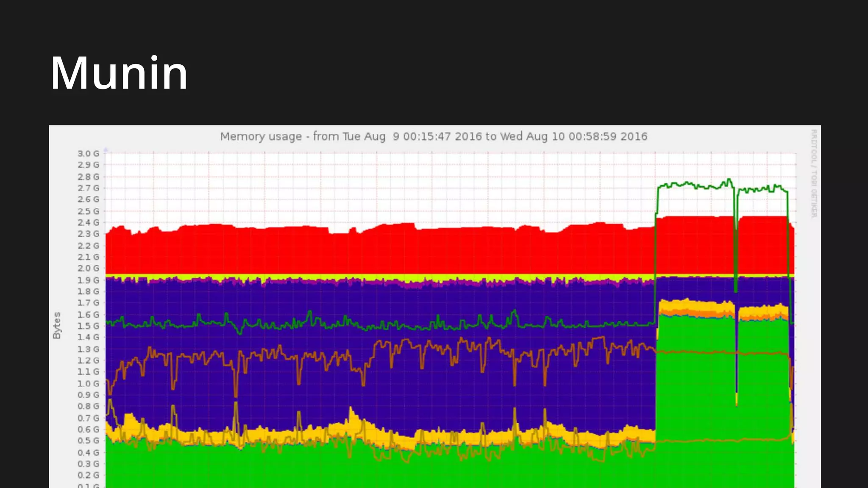This screenshot has height=488, width=868.
Task: Click the 1.8 G axis label
Action: (x=88, y=291)
